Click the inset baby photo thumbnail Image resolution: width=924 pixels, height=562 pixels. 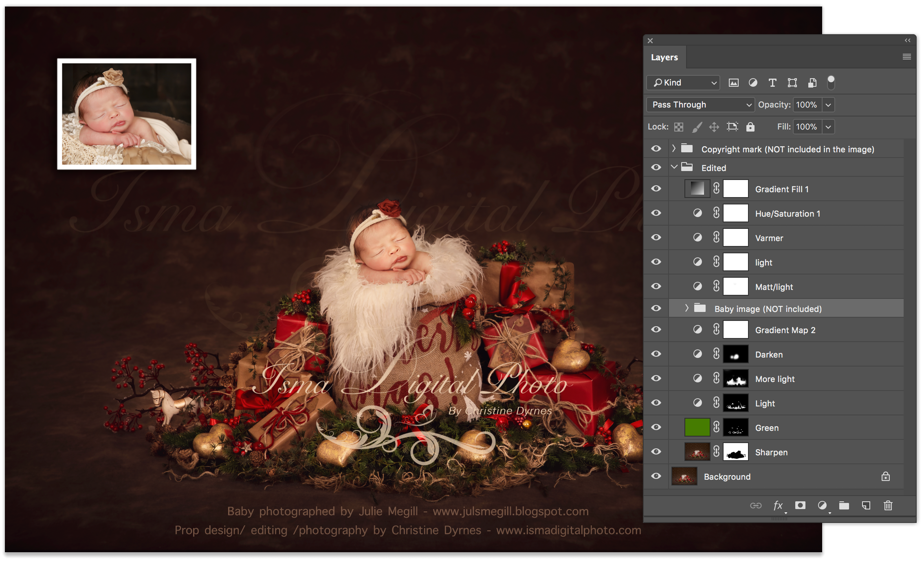127,114
